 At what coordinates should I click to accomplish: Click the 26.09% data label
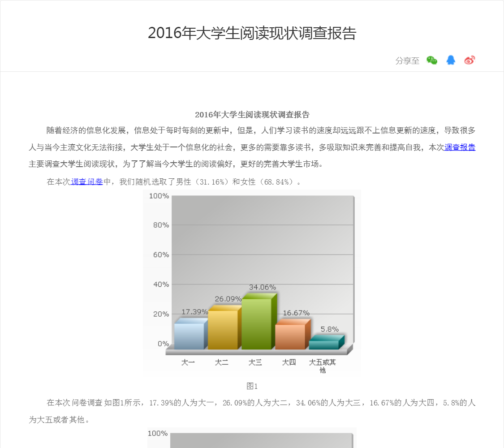tap(228, 299)
